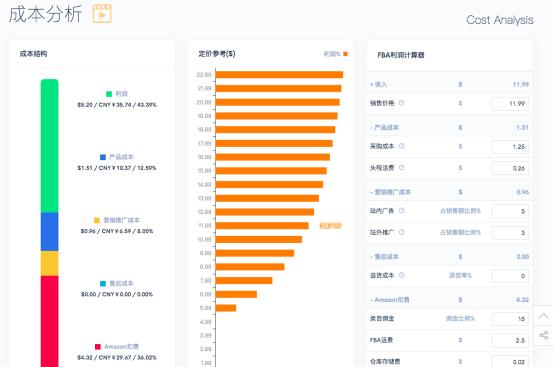Click the 利润 value line starting $5.20

[117, 105]
